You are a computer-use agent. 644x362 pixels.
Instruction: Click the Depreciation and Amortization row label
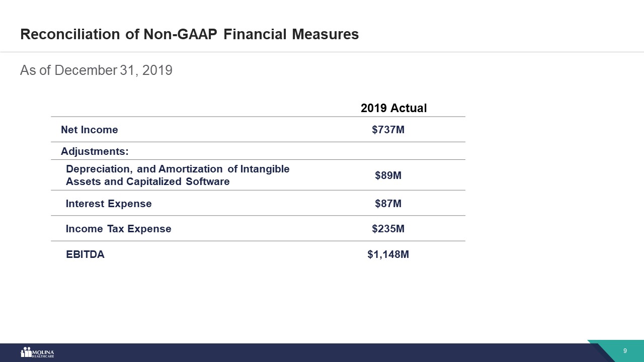point(178,175)
